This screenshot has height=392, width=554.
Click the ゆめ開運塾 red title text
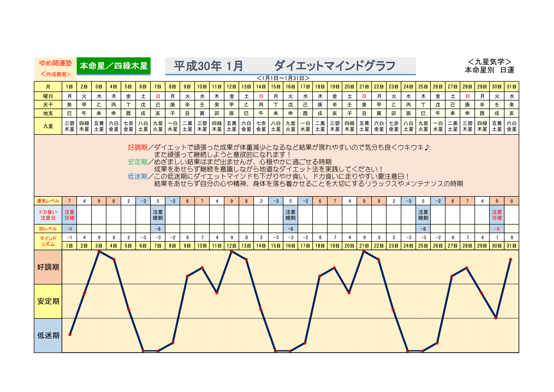tap(55, 63)
